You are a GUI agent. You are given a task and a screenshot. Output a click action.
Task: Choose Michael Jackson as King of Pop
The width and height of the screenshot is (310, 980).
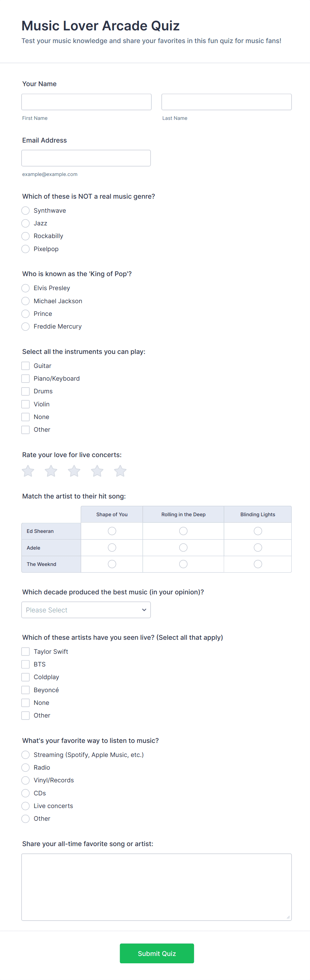(x=25, y=301)
